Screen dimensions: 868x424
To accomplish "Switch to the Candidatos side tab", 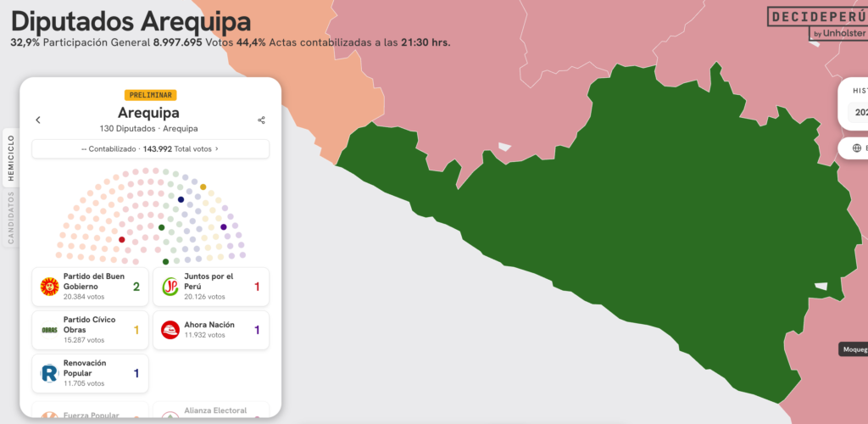I will tap(11, 217).
